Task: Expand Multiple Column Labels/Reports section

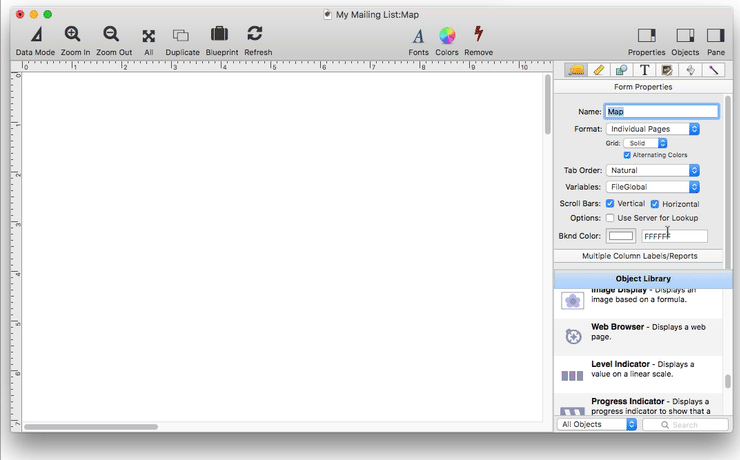Action: click(639, 256)
